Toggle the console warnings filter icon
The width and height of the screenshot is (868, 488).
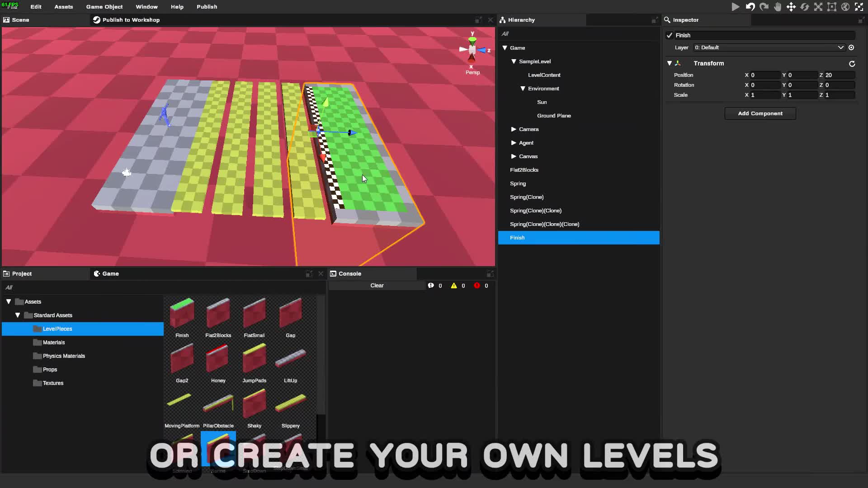[454, 286]
